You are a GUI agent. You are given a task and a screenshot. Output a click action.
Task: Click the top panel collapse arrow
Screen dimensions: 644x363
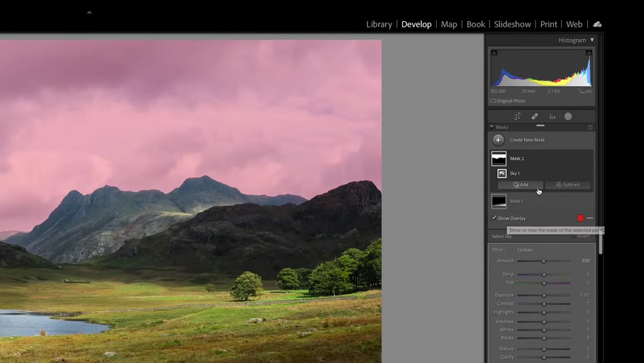pyautogui.click(x=89, y=12)
